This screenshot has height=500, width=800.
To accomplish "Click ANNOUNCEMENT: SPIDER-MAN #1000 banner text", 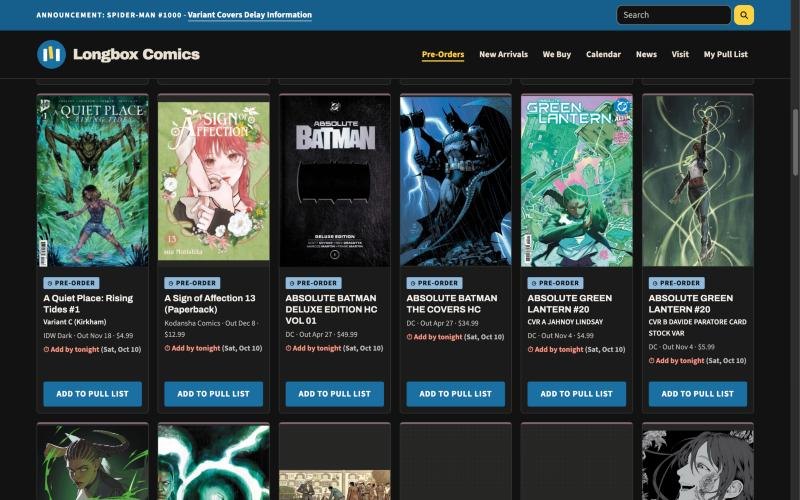I will [x=109, y=15].
